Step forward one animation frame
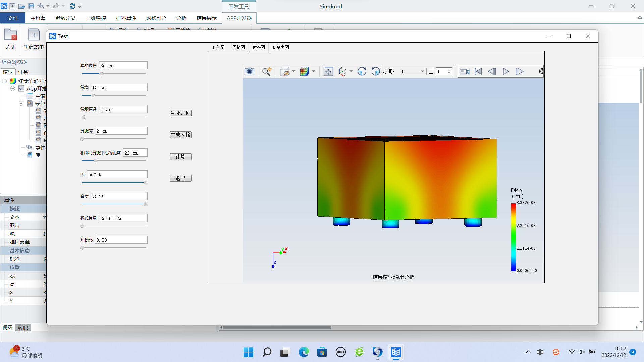Viewport: 644px width, 362px height. (x=520, y=71)
